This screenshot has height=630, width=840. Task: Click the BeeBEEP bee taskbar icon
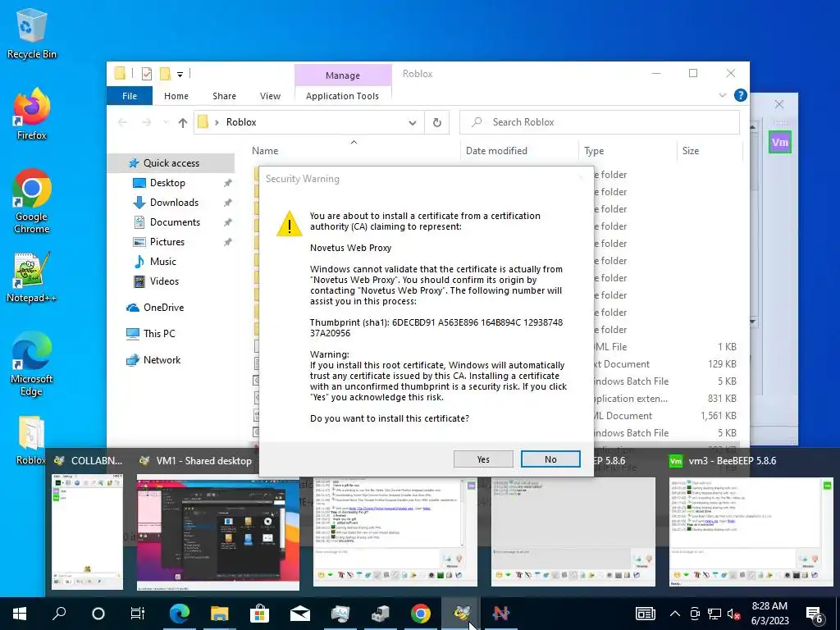point(461,614)
